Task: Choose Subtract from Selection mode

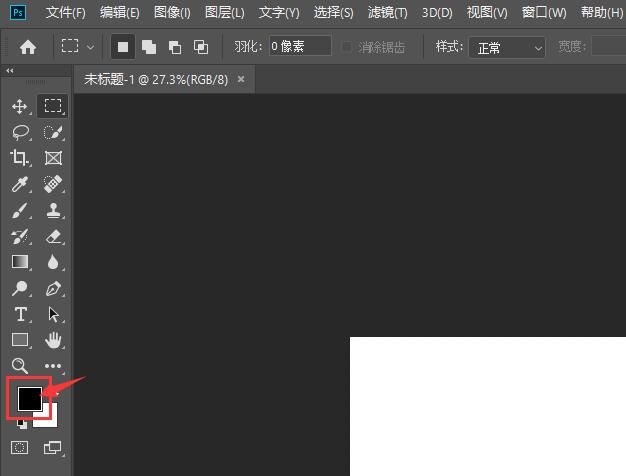Action: [174, 47]
